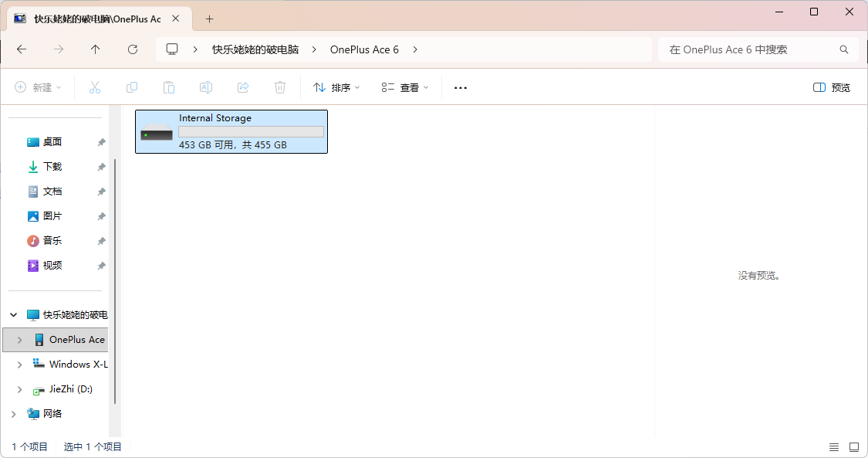This screenshot has height=458, width=868.
Task: Open the 排序 sort dropdown
Action: tap(336, 87)
